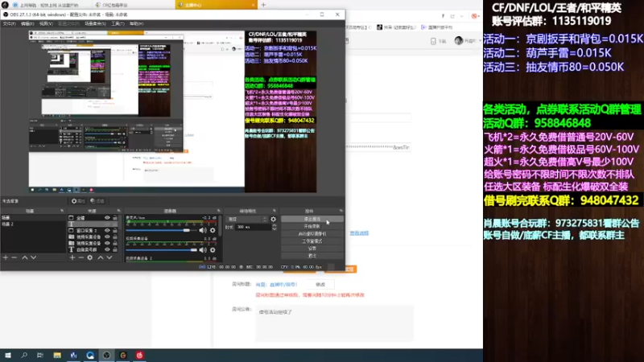Move the scene down with the scenes panel down arrow
644x362 pixels.
[34, 257]
